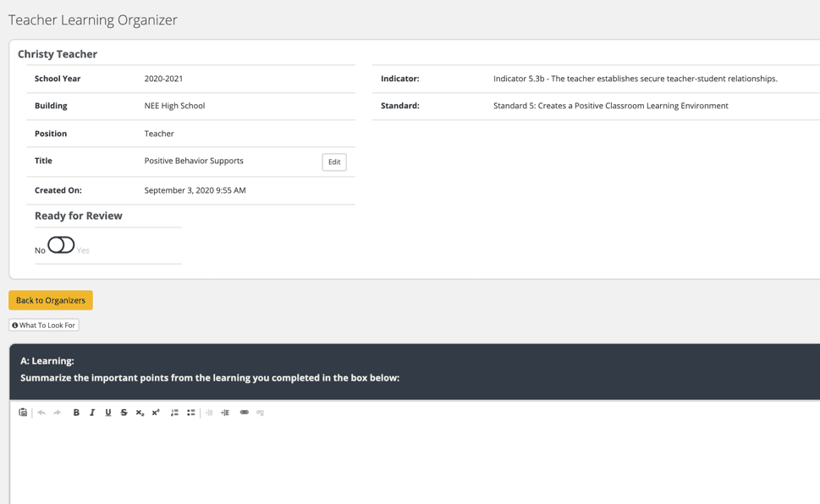Screen dimensions: 820x504
Task: Apply superscript formatting
Action: click(x=156, y=413)
